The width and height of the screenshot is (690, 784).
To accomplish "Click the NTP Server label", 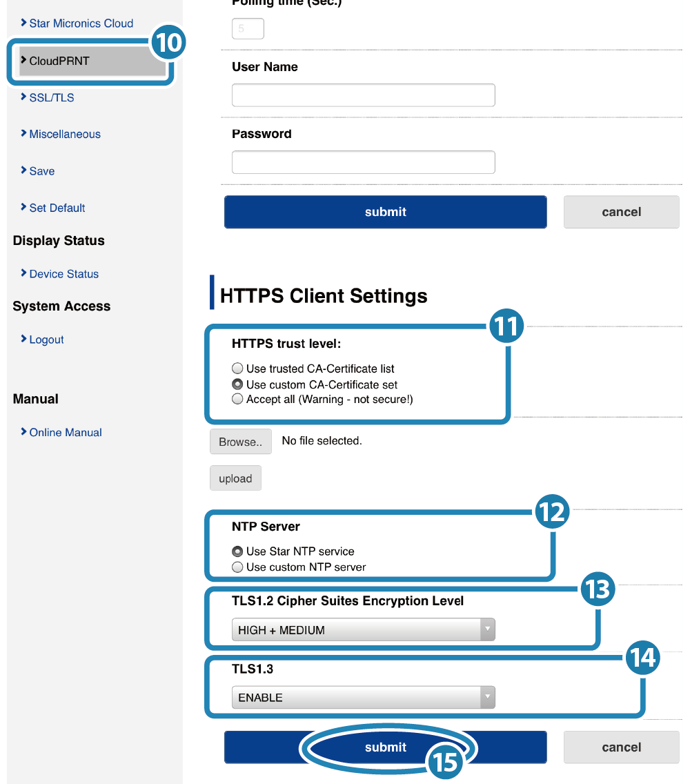I will click(x=266, y=527).
